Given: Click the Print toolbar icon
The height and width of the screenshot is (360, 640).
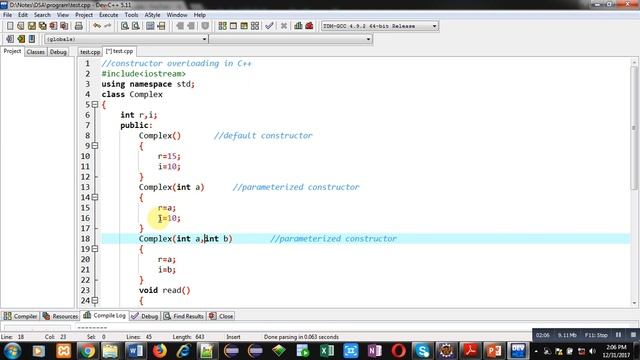Looking at the screenshot, I should point(78,26).
